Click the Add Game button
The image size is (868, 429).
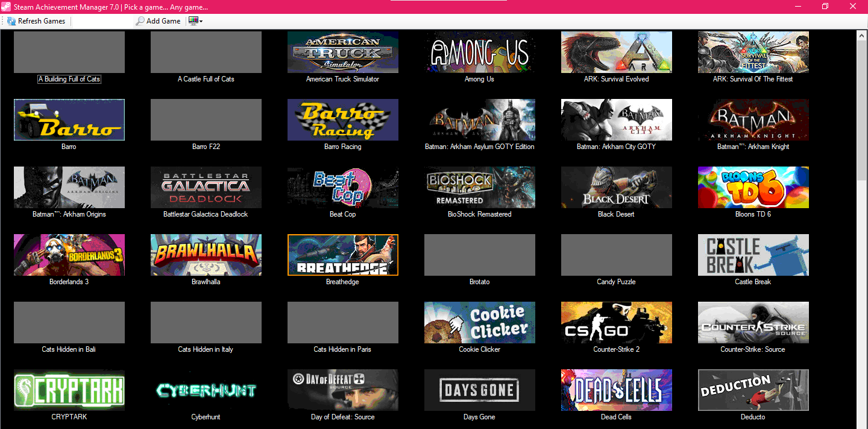(x=158, y=21)
